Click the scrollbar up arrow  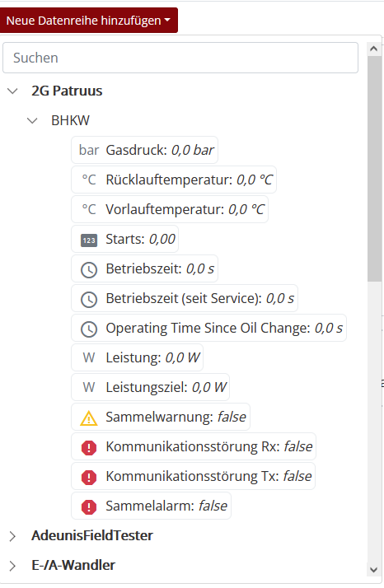(374, 49)
